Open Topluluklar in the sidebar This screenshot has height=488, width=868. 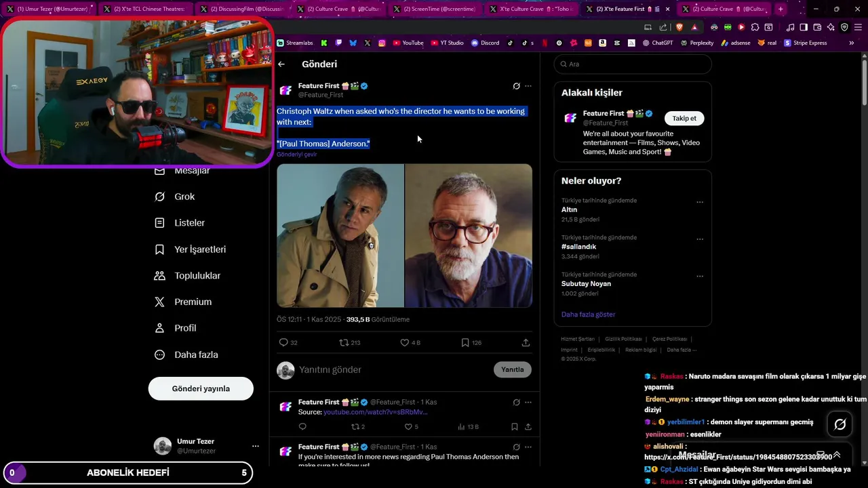pos(187,276)
